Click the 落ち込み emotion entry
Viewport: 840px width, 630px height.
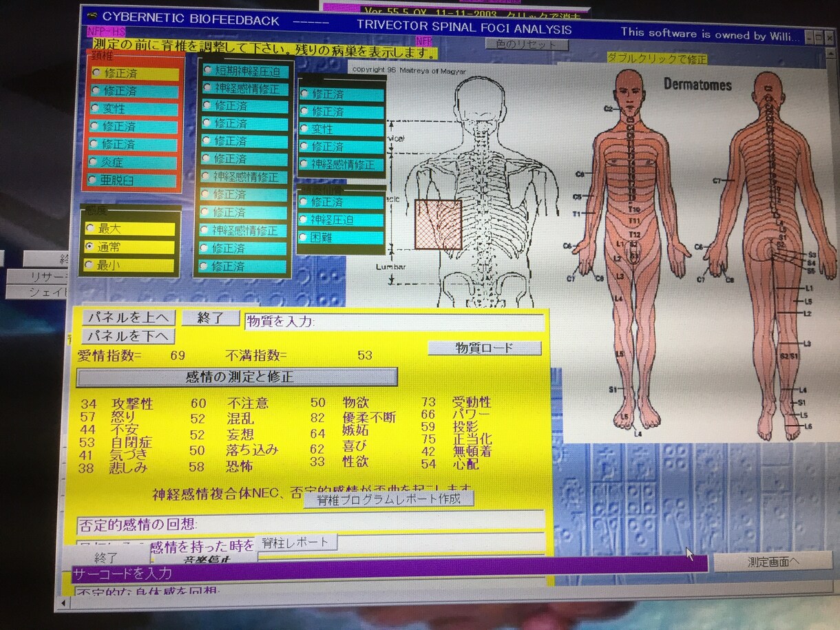click(252, 450)
